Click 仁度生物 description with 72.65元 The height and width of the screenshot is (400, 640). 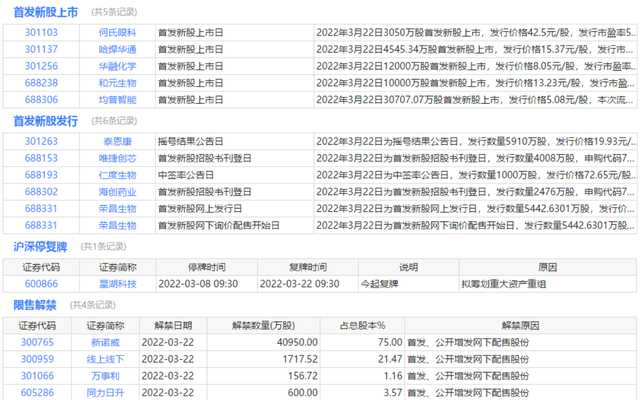point(476,175)
